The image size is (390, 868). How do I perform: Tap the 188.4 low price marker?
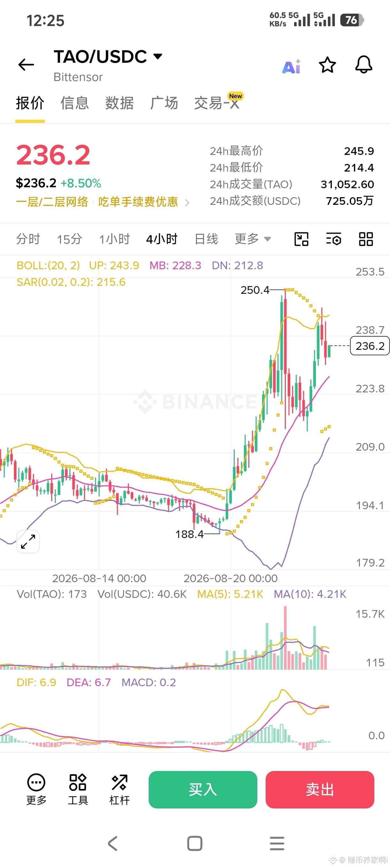pos(190,534)
